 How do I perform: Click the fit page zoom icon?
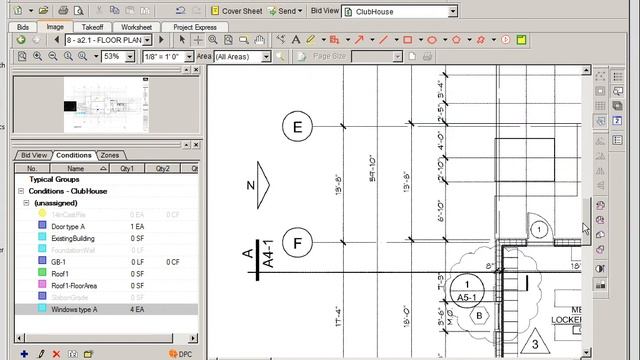point(22,56)
